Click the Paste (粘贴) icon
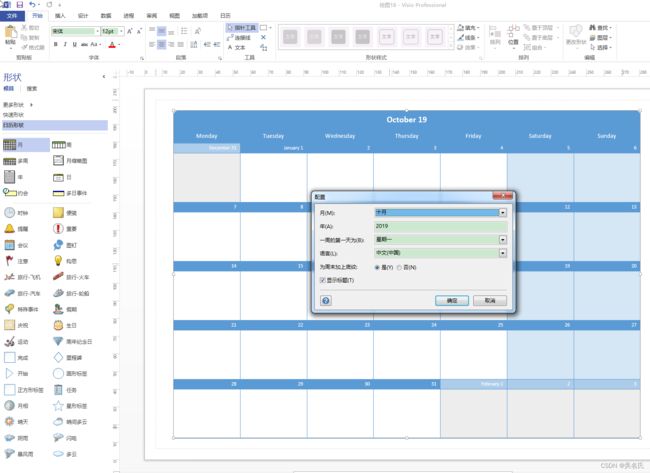650x473 pixels. [x=10, y=34]
